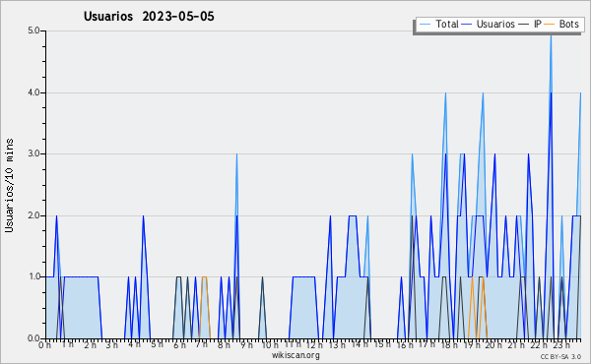
Task: Click the light blue Total line swatch
Action: click(x=425, y=24)
